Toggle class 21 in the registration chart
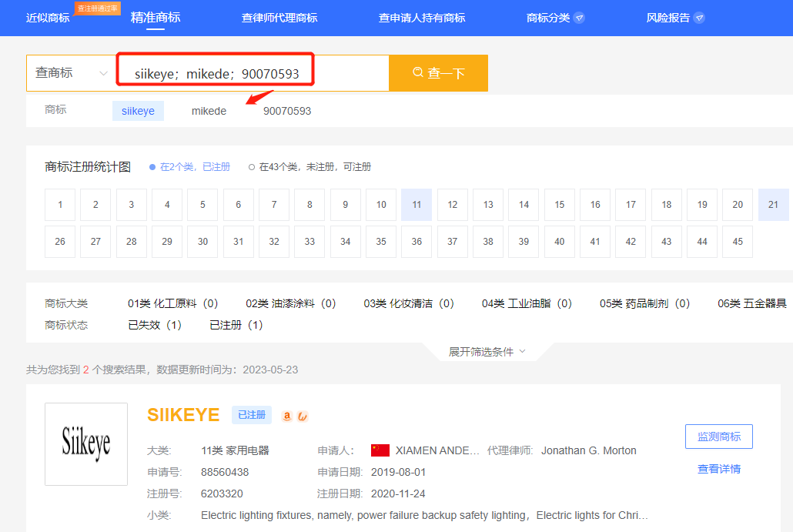The width and height of the screenshot is (793, 532). 773,205
